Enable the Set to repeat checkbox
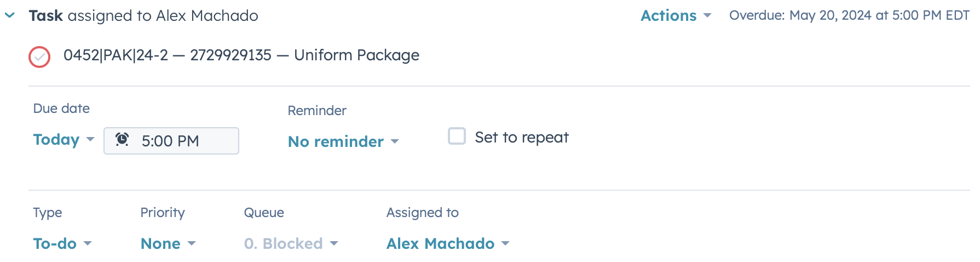Screen dimensions: 980x262 point(457,136)
